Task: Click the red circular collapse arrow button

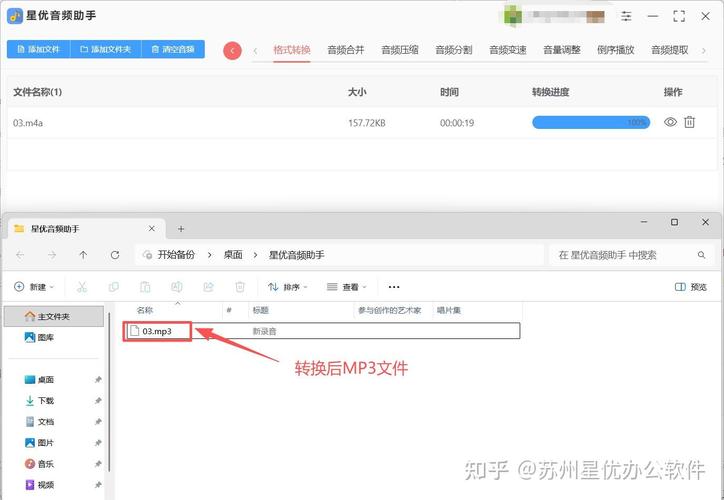Action: 232,51
